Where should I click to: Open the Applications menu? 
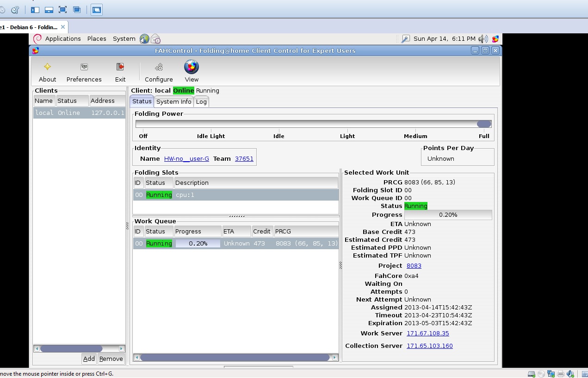63,39
